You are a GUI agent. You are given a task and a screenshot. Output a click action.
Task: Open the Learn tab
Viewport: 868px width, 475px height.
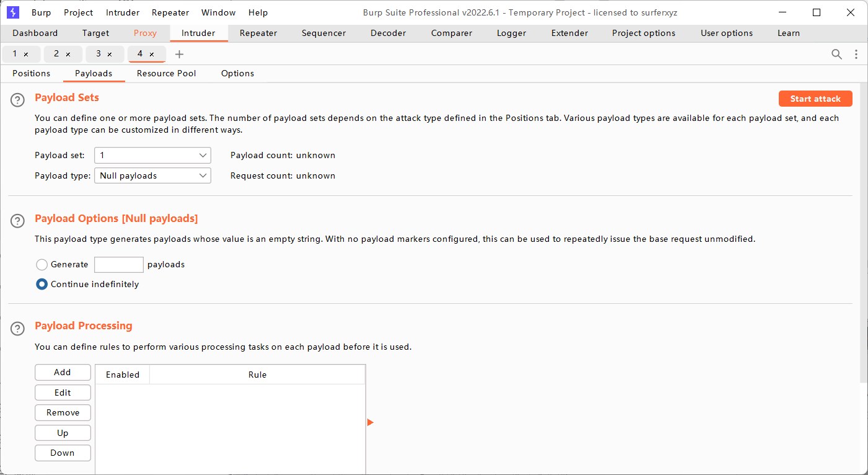click(x=789, y=33)
